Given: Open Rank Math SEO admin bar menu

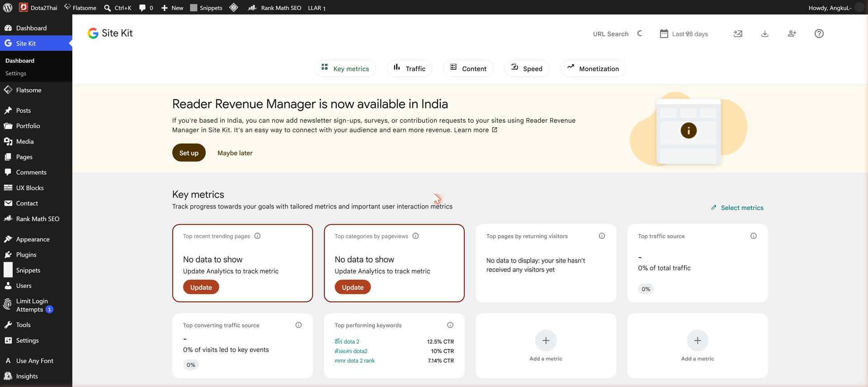Looking at the screenshot, I should click(x=274, y=8).
